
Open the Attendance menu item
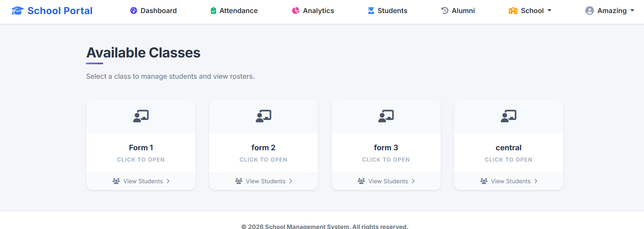(x=234, y=11)
